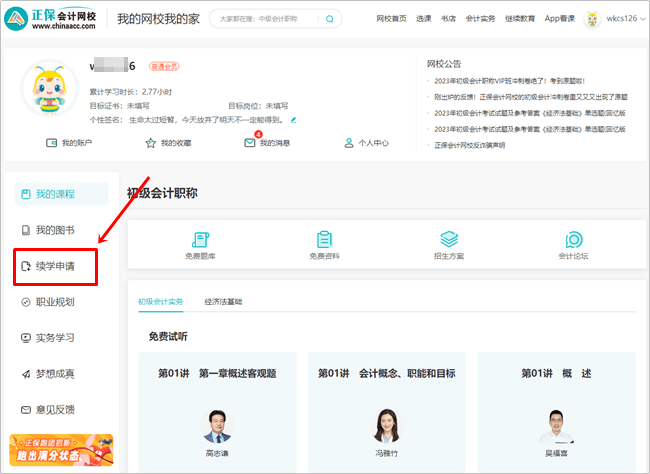Expand the wkcs126 account dropdown
The height and width of the screenshot is (474, 650).
click(x=626, y=19)
